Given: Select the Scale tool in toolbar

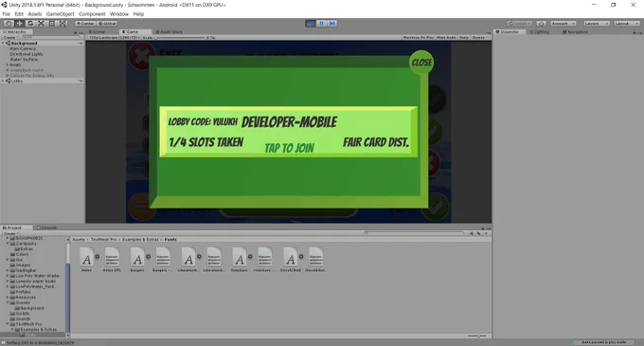Looking at the screenshot, I should pyautogui.click(x=42, y=24).
